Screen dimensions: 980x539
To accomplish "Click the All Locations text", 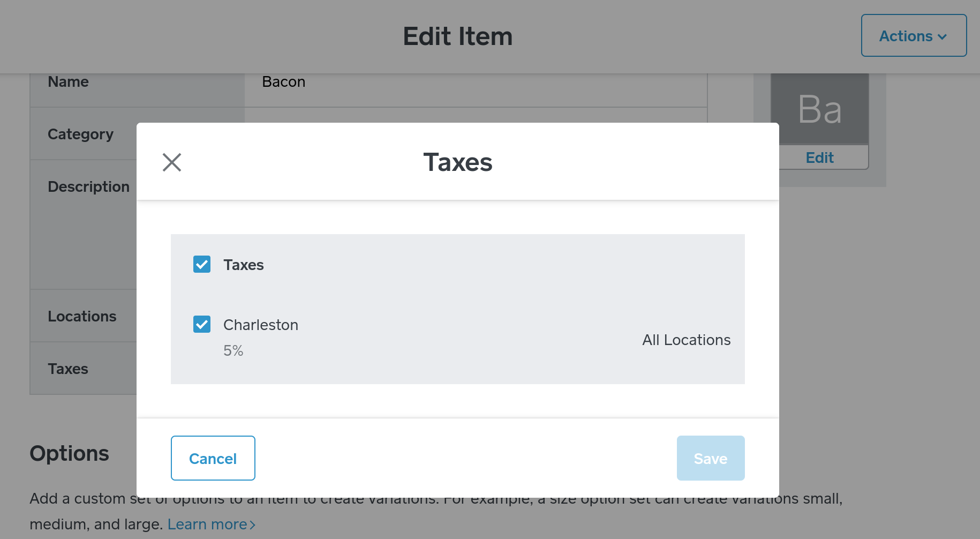I will point(686,340).
